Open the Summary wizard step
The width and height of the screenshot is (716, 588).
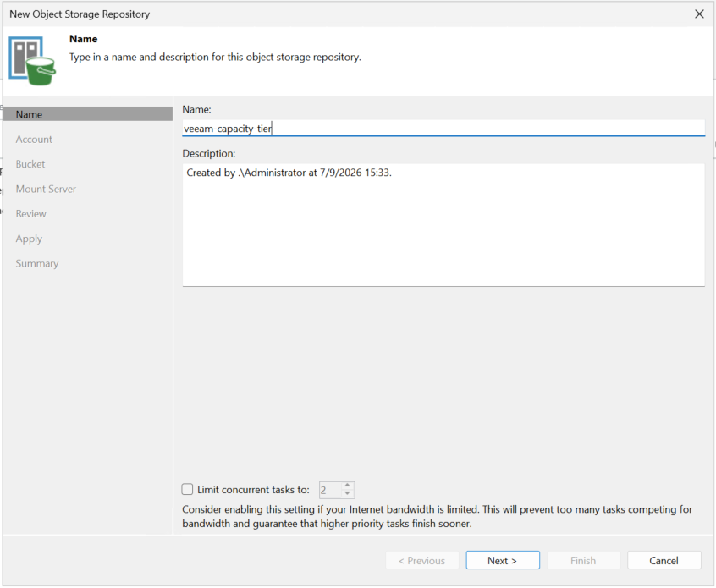point(37,263)
